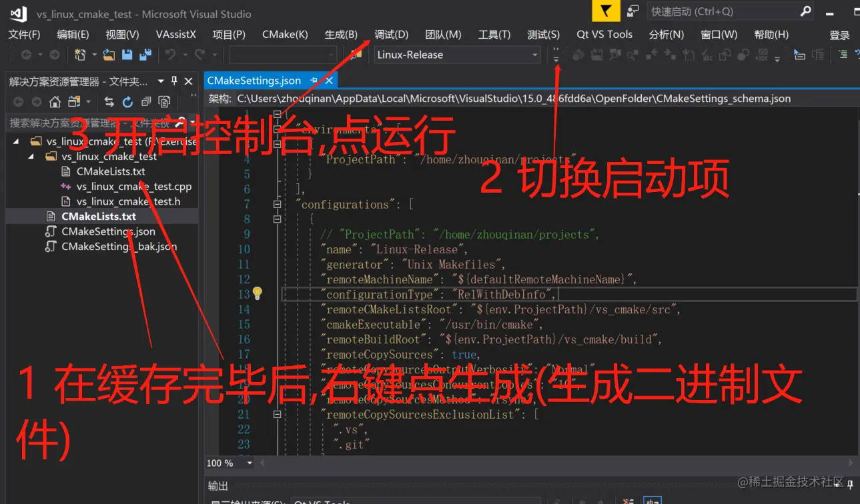Viewport: 860px width, 504px height.
Task: Collapse the "configurations" JSON block
Action: point(278,204)
